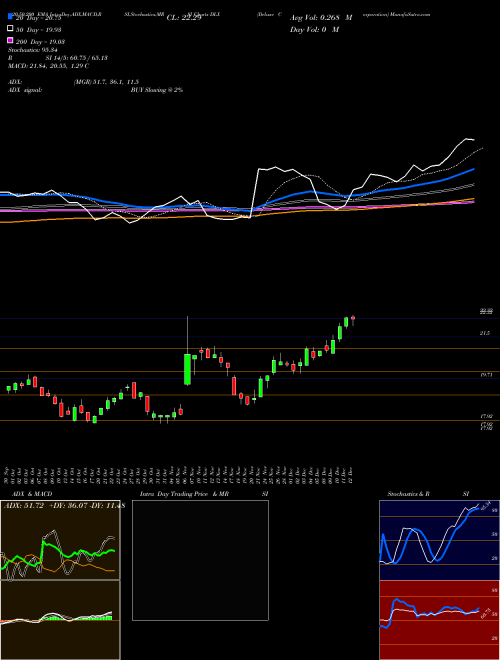Click the 'ADX signal:' label
The height and width of the screenshot is (660, 500).
pos(24,90)
